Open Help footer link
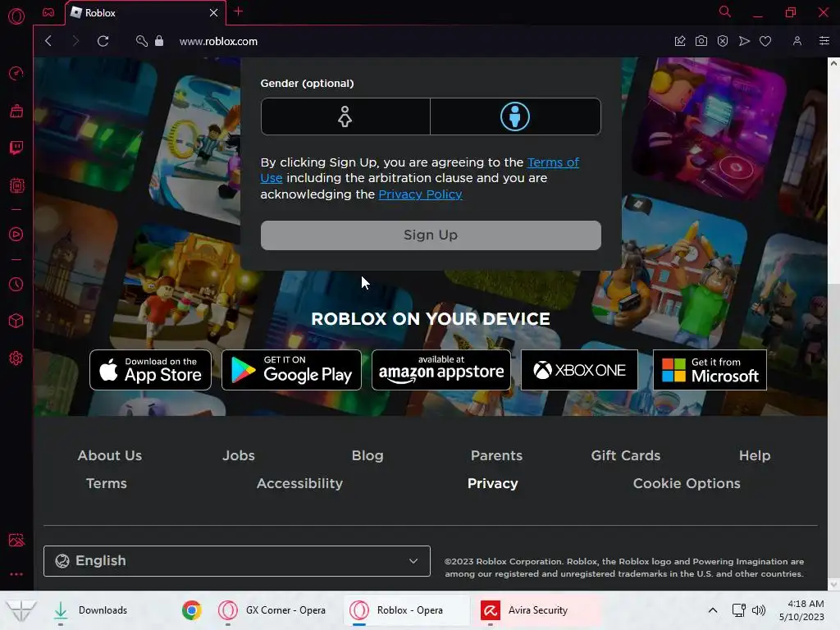840x630 pixels. 755,455
